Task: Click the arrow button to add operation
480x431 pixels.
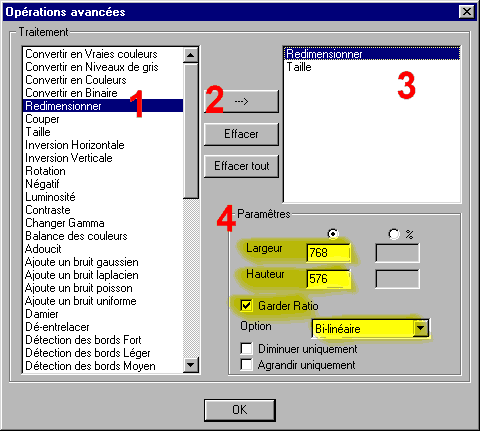Action: 241,101
